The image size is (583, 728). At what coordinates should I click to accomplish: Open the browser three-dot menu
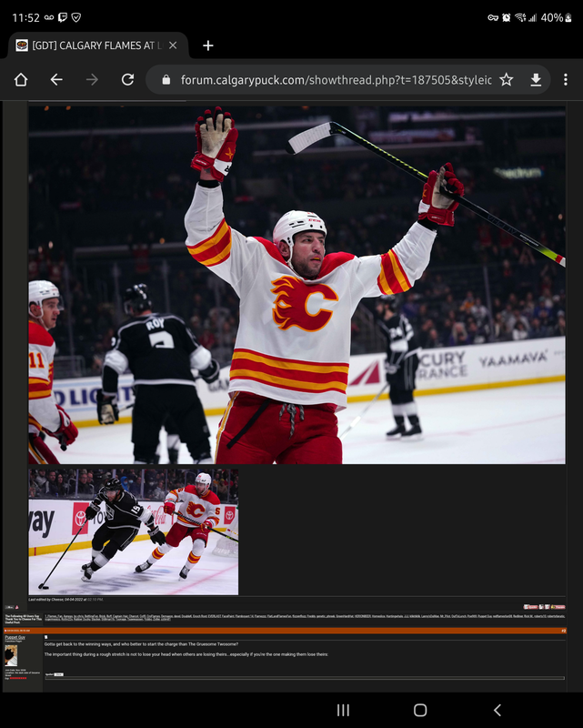pyautogui.click(x=566, y=80)
